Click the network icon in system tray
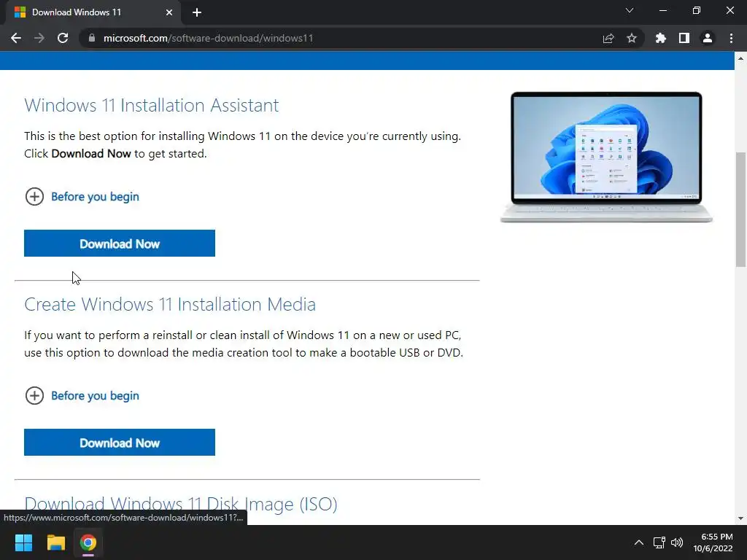Viewport: 747px width, 560px height. (x=659, y=542)
